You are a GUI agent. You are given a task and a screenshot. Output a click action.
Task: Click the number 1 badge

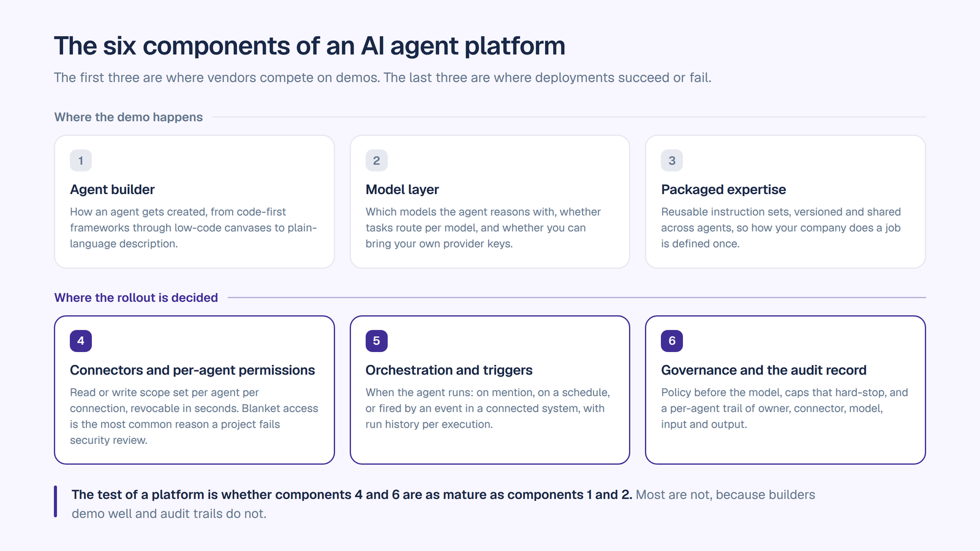click(81, 160)
